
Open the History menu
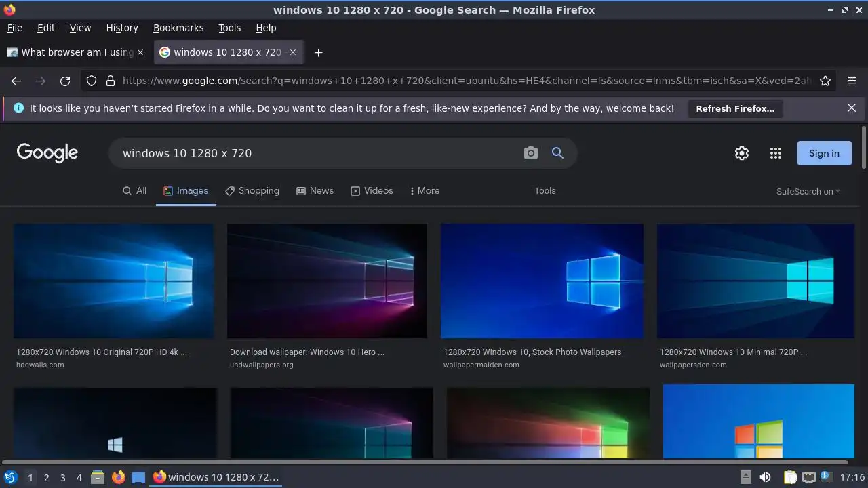coord(122,28)
